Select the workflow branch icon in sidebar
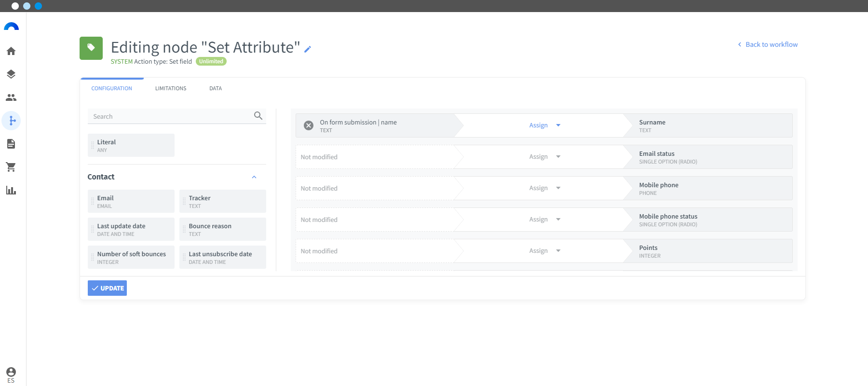 11,121
